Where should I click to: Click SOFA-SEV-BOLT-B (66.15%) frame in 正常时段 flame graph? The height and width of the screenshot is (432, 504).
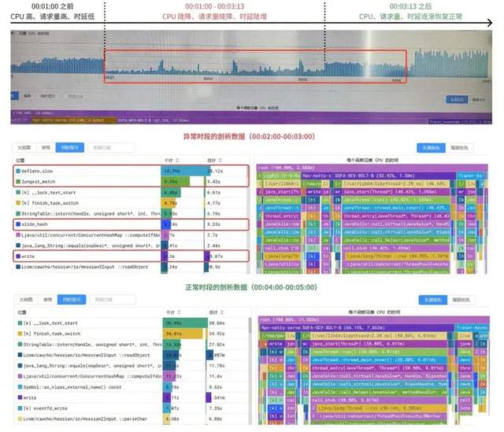coord(377,327)
